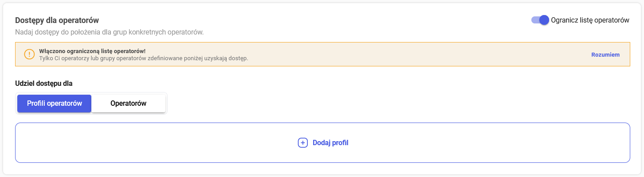
Task: Click the round knob of the operators toggle
Action: pyautogui.click(x=544, y=20)
